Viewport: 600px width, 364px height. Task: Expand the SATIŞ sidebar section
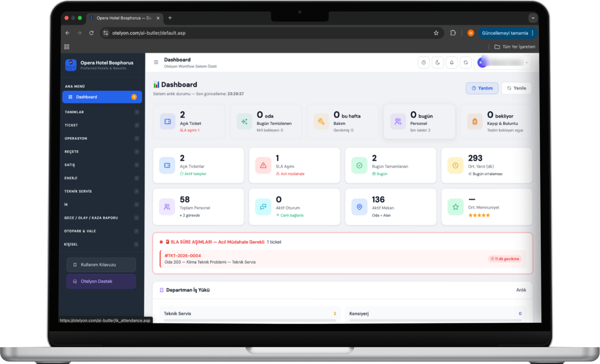pyautogui.click(x=102, y=165)
